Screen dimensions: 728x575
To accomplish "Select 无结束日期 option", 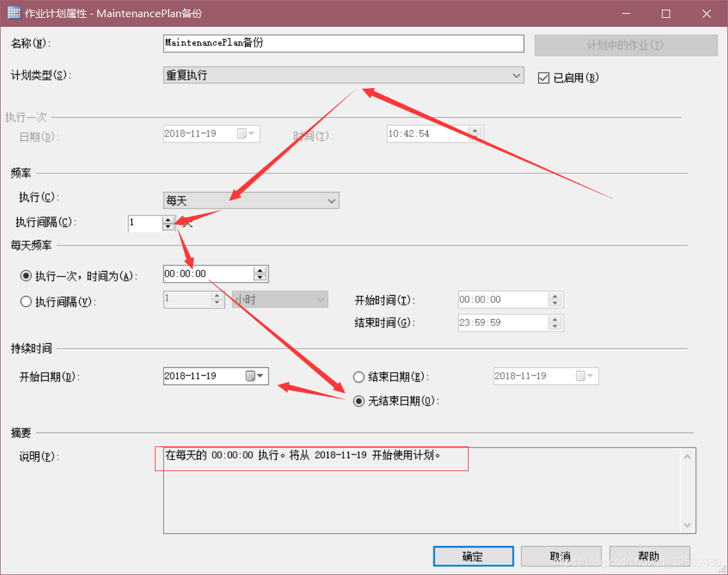I will tap(358, 400).
